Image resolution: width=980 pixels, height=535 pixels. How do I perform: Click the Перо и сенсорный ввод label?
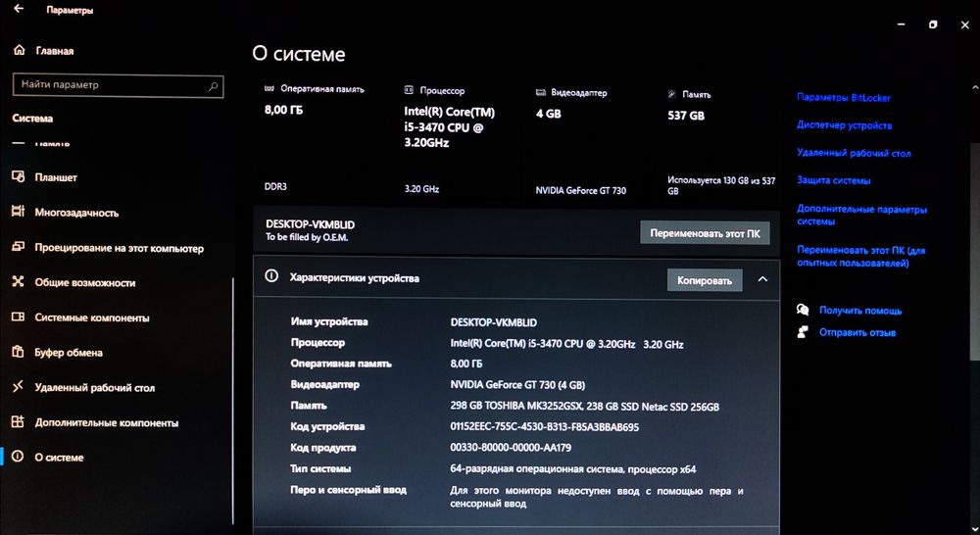tap(348, 490)
